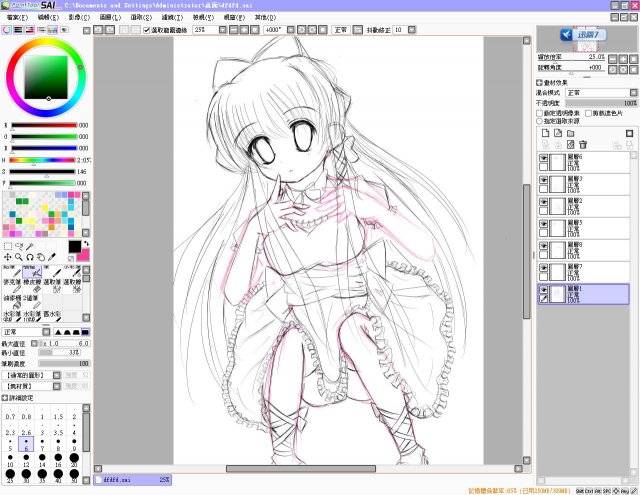Select the 圖層8 layer row
The height and width of the screenshot is (495, 640).
(x=583, y=250)
